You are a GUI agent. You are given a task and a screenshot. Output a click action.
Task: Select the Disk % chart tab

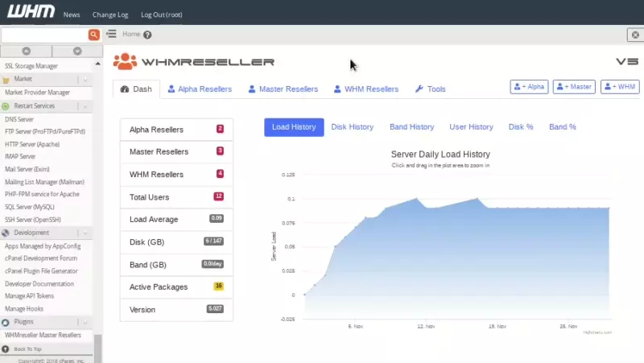[x=521, y=127]
